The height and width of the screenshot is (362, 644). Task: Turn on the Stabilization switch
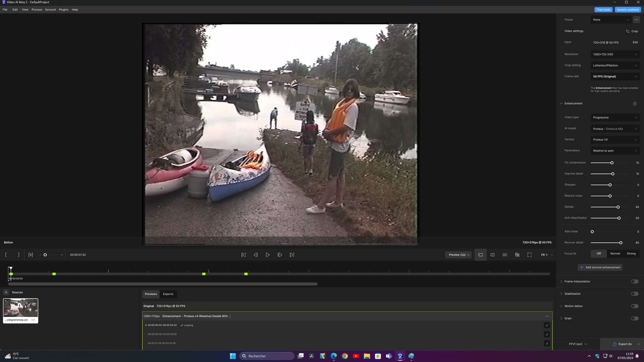pos(634,294)
